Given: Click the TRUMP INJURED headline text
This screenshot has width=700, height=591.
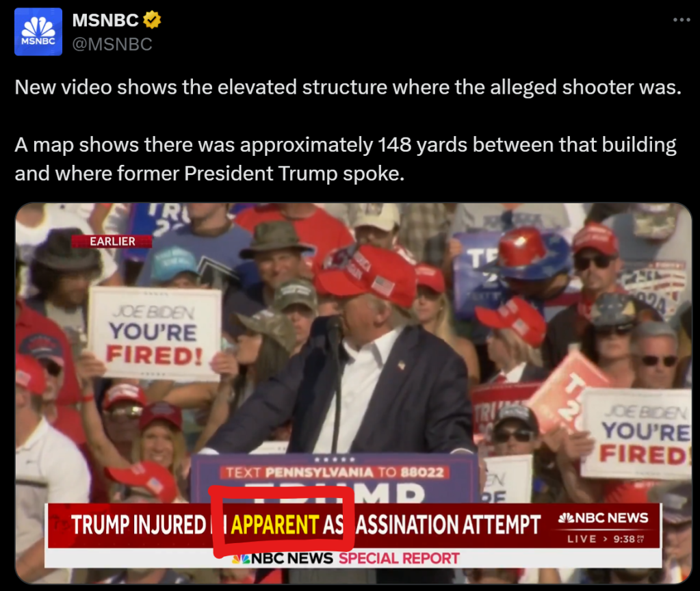Looking at the screenshot, I should 138,525.
